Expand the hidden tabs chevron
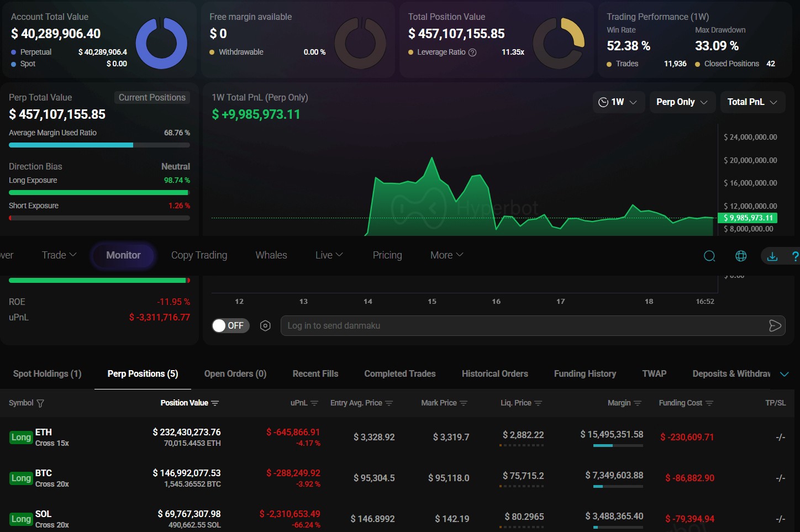 tap(784, 374)
